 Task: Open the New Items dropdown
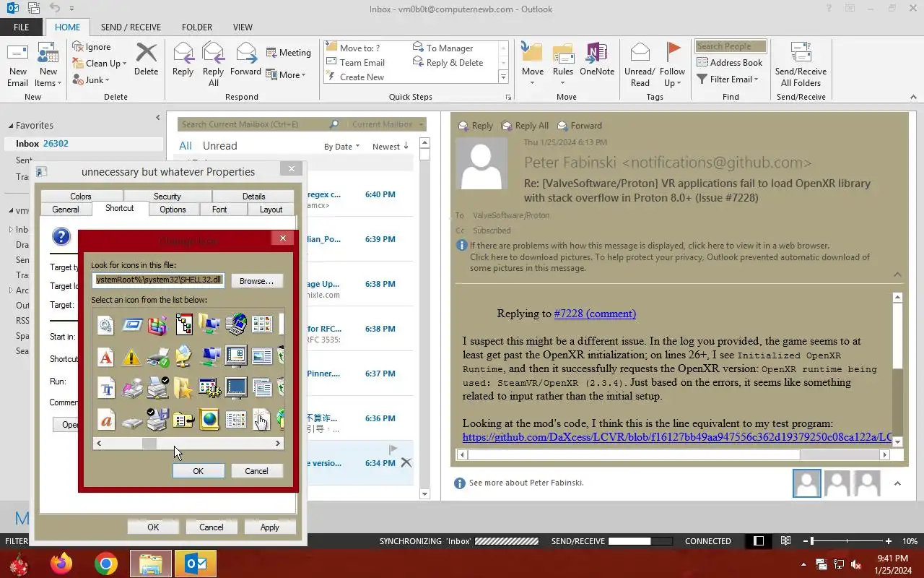(48, 64)
